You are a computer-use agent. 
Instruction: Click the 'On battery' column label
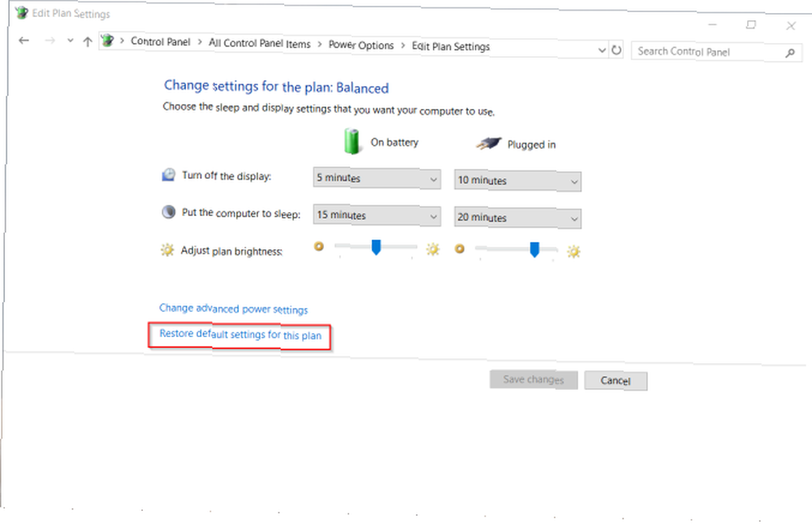(394, 142)
